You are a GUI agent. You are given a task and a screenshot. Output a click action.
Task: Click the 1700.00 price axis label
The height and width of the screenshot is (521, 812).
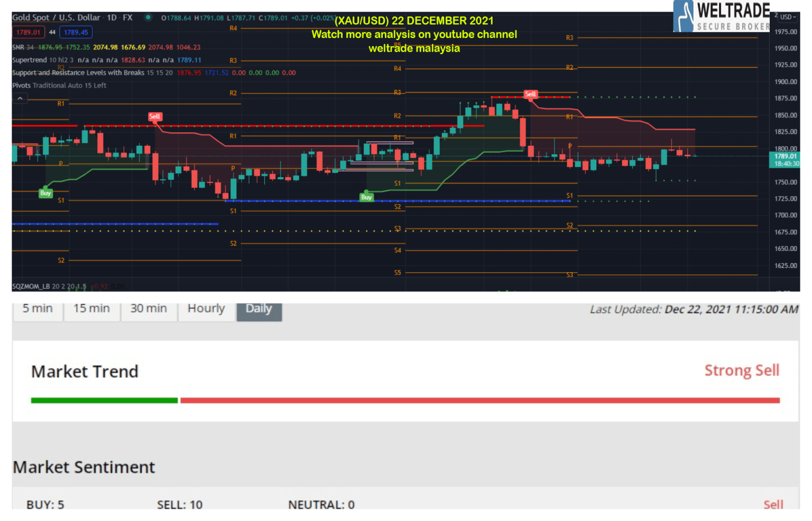(x=786, y=215)
